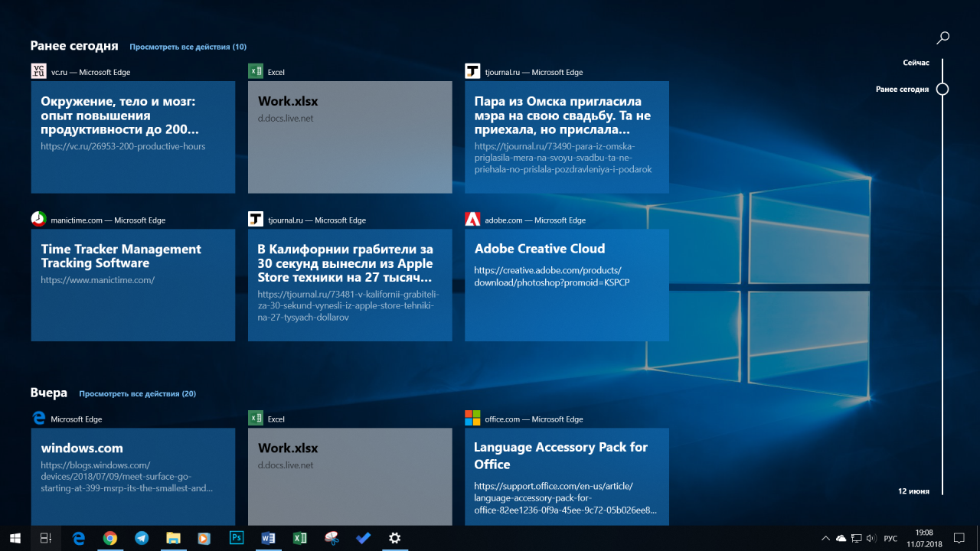Image resolution: width=980 pixels, height=551 pixels.
Task: Open the tjournal California Apple Store robbery card
Action: click(350, 285)
